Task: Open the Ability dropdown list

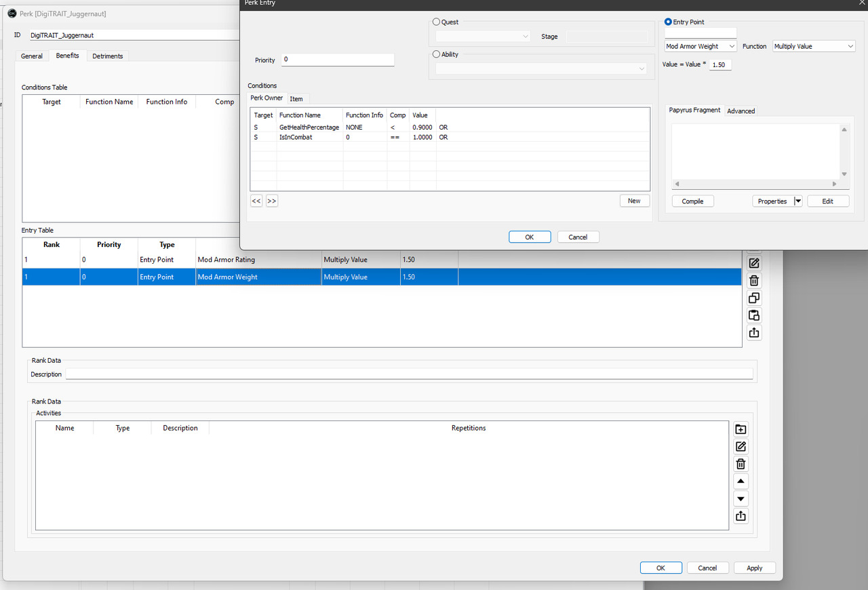Action: click(x=541, y=68)
